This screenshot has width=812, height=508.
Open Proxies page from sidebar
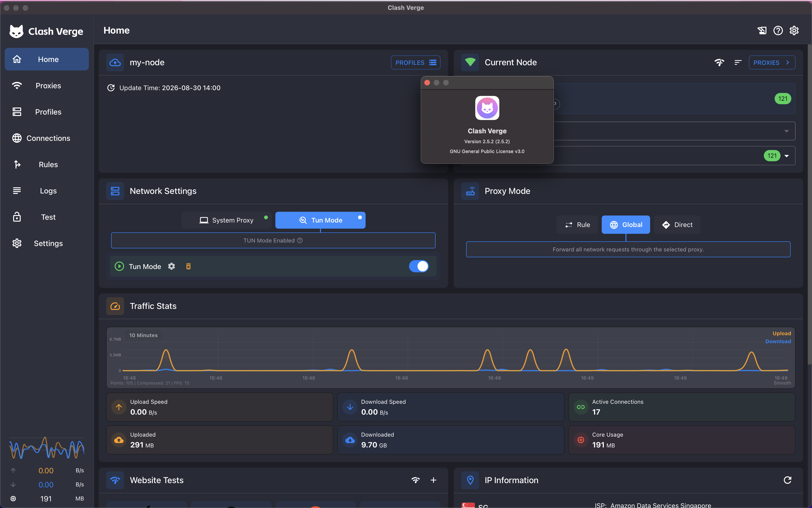(x=47, y=86)
